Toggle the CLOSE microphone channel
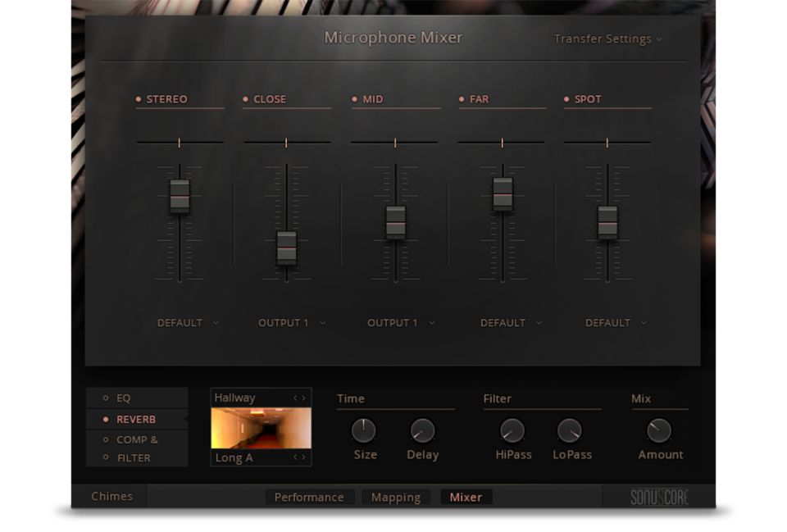This screenshot has width=787, height=532. pyautogui.click(x=246, y=99)
